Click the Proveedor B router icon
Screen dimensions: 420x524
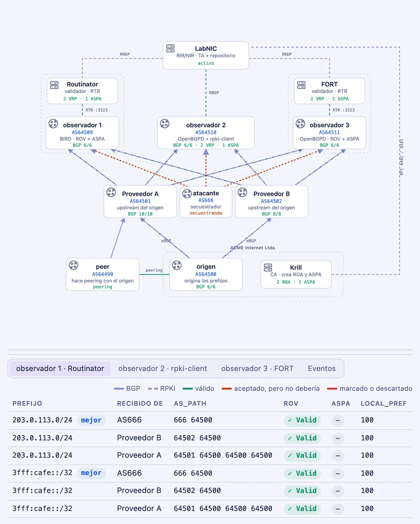[242, 192]
